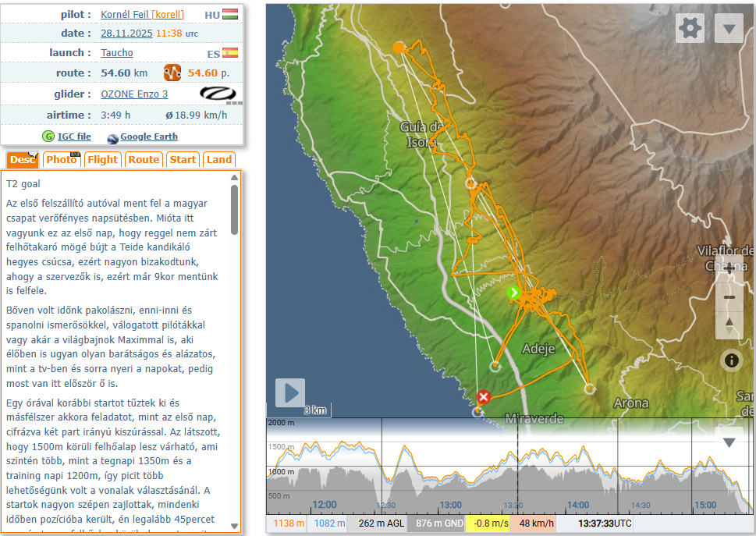Click the red landing X marker
Image resolution: width=756 pixels, height=536 pixels.
click(483, 397)
